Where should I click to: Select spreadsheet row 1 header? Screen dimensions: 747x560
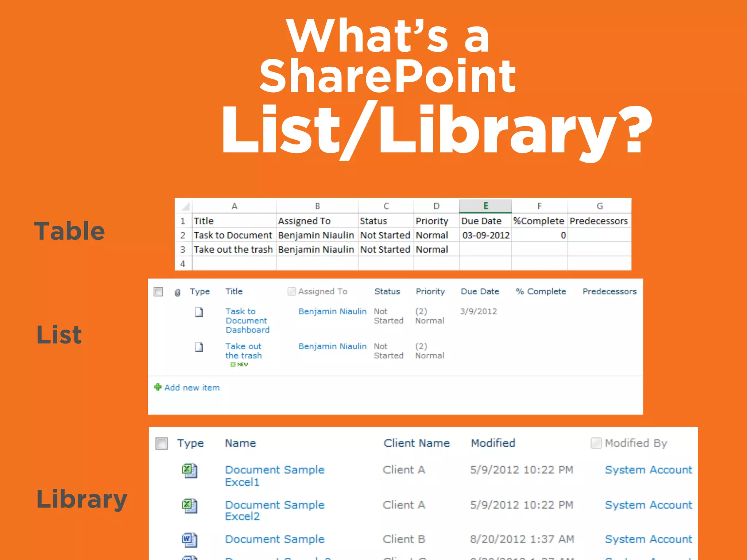coord(183,221)
